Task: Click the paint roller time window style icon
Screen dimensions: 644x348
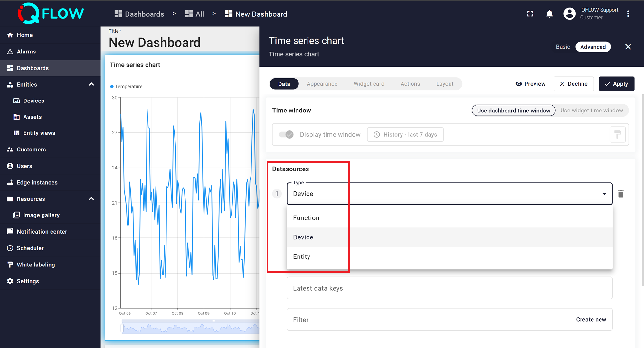Action: click(x=617, y=134)
